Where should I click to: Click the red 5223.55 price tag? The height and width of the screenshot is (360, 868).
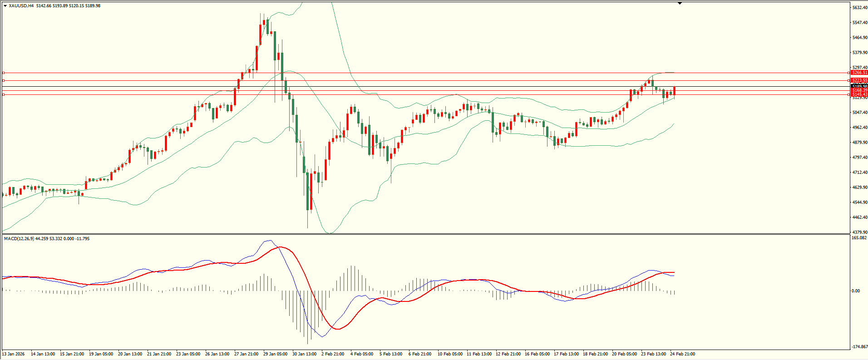point(859,80)
